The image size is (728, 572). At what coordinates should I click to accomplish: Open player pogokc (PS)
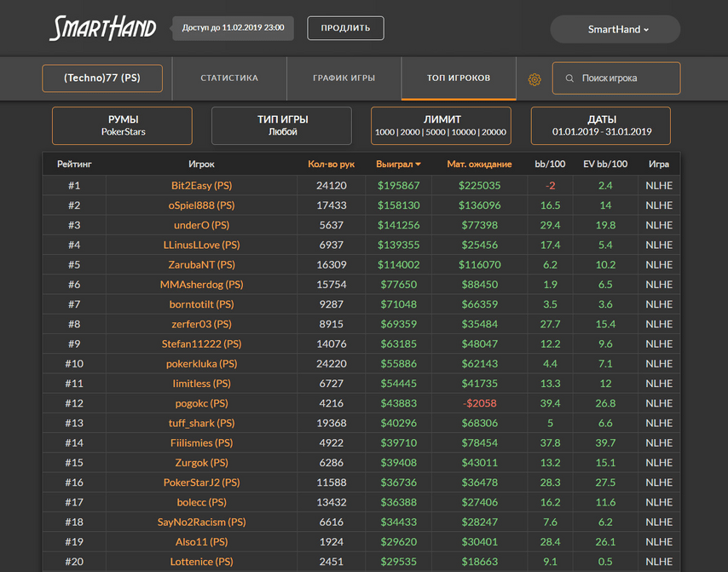pyautogui.click(x=201, y=403)
